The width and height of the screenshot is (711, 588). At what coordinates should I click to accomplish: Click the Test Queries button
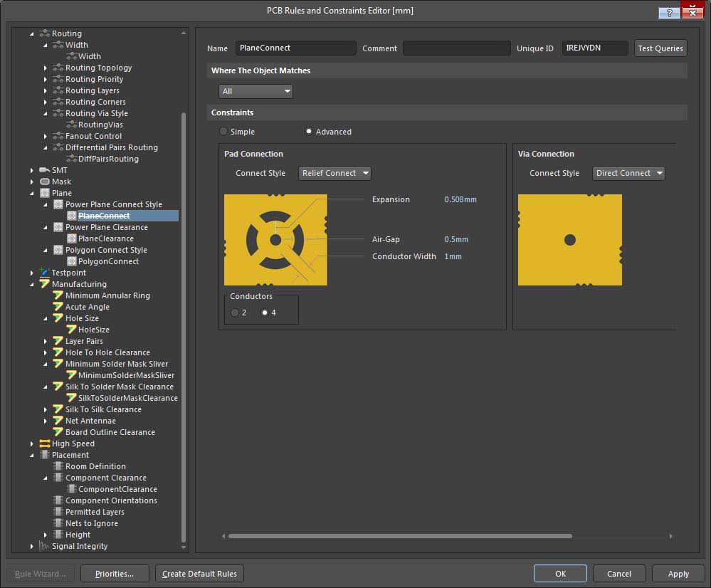click(660, 48)
